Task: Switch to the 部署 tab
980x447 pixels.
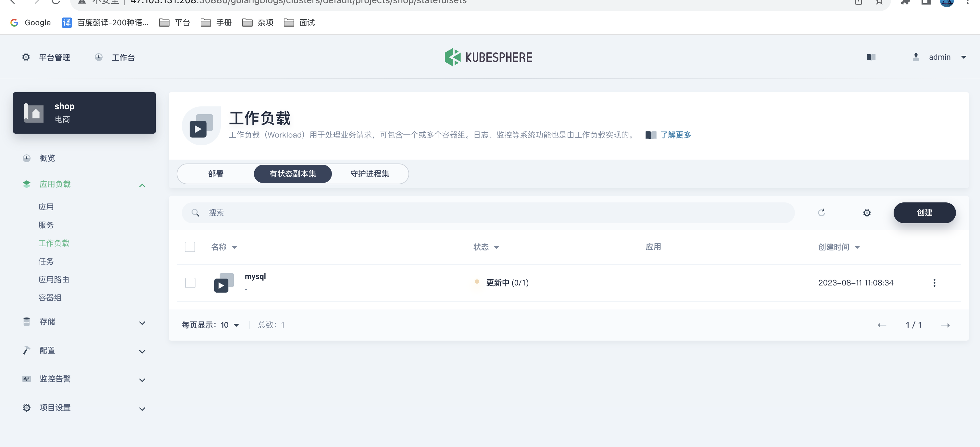Action: click(216, 174)
